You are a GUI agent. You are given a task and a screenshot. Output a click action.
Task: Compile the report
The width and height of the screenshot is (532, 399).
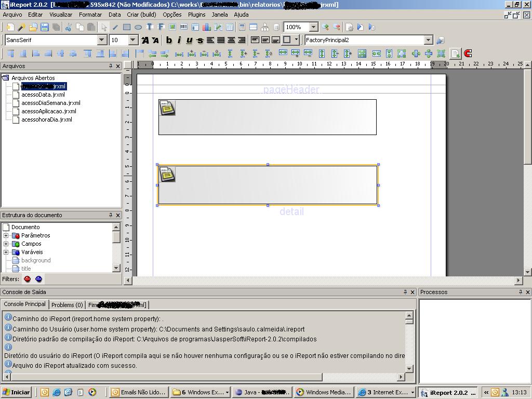tap(349, 27)
